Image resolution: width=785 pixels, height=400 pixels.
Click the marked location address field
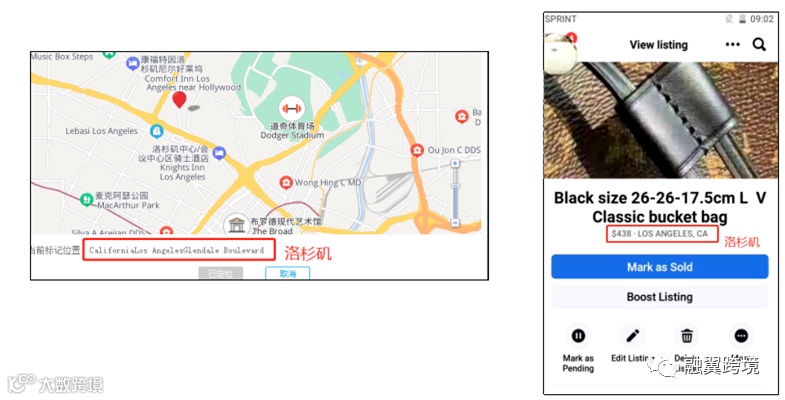coord(179,250)
